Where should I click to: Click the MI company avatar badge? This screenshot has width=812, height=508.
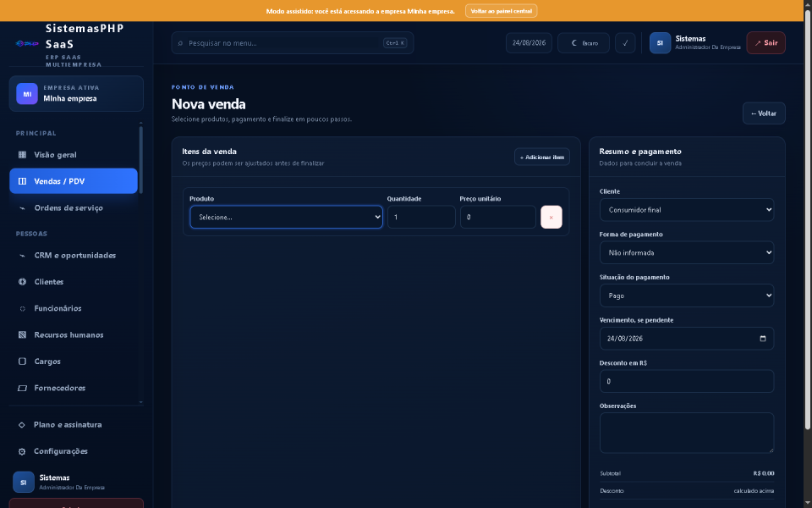(x=27, y=94)
